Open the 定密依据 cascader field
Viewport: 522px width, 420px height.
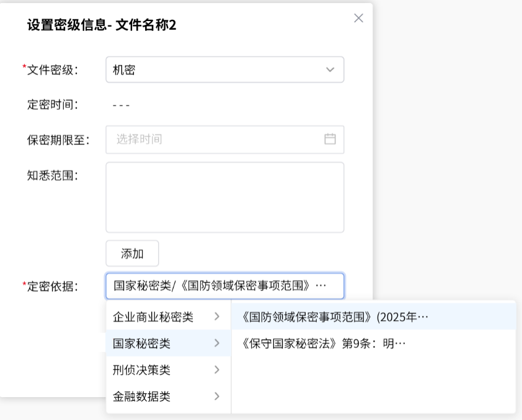224,286
